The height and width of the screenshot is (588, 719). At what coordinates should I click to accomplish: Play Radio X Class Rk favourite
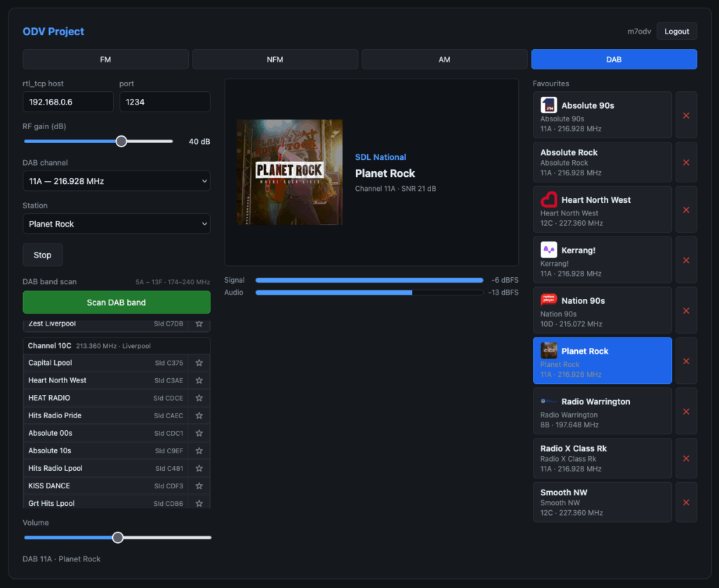coord(602,458)
